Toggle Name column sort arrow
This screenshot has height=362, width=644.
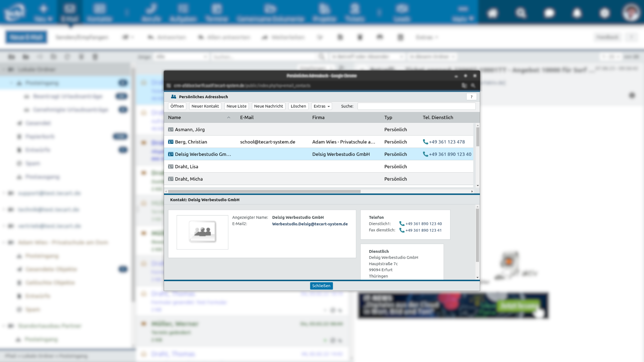click(228, 118)
